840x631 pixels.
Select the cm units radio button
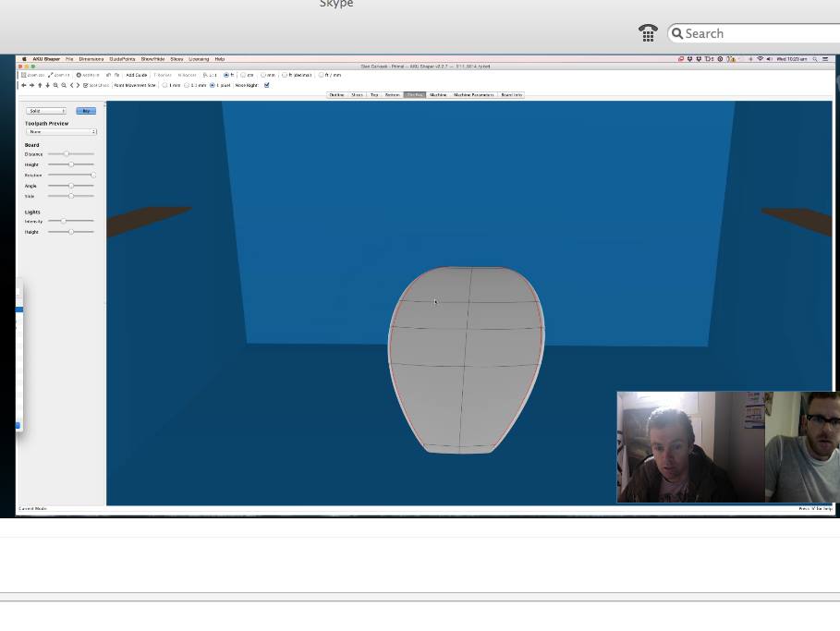[x=244, y=75]
